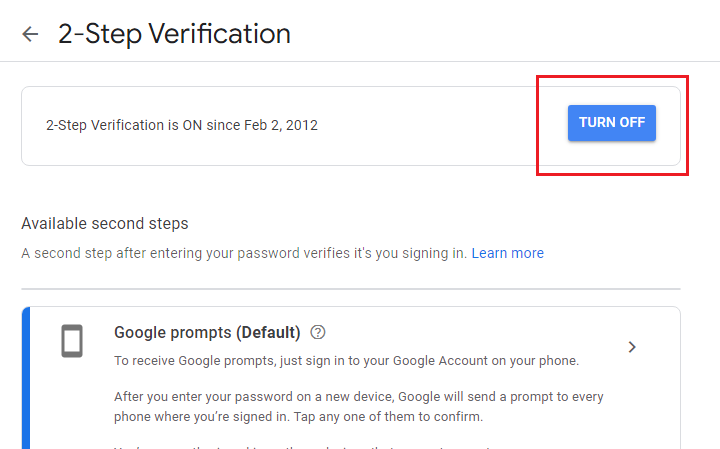Screen dimensions: 720x449
Task: Open the Learn more link
Action: coord(507,253)
